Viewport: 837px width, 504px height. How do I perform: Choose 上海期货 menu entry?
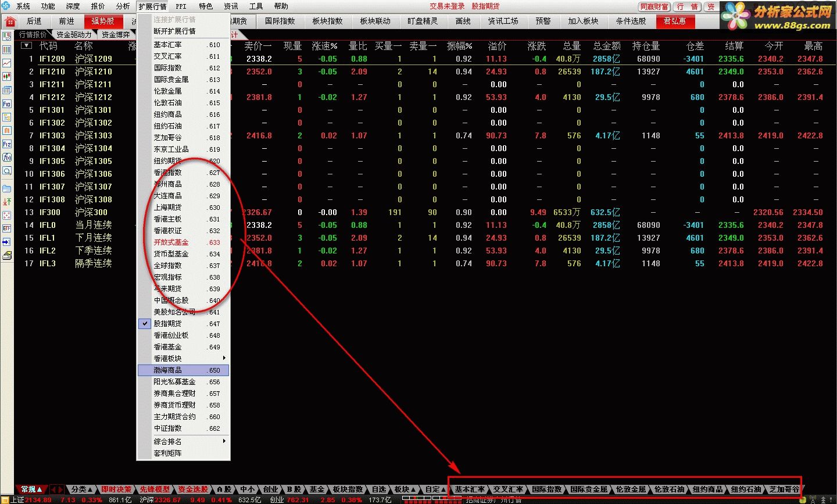[183, 208]
